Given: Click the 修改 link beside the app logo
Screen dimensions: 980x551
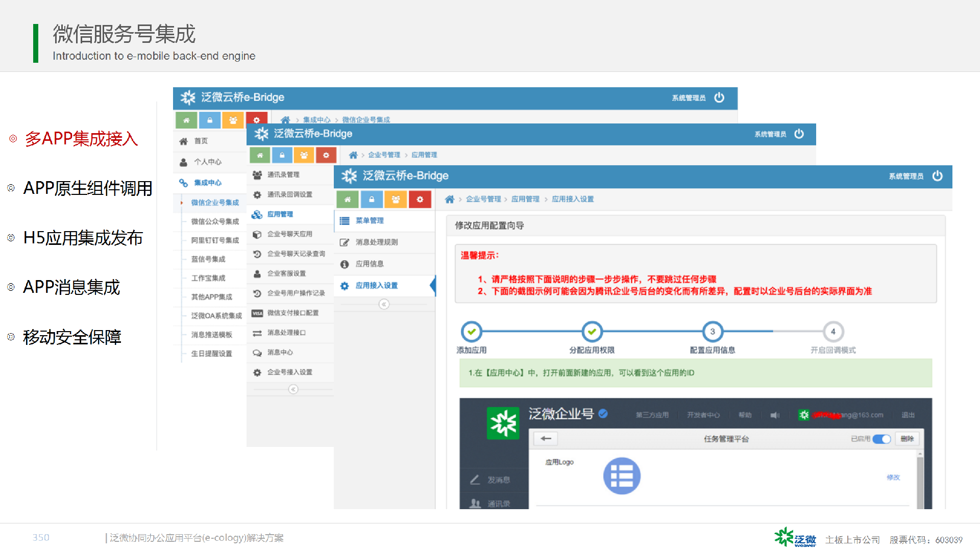Looking at the screenshot, I should pos(893,478).
